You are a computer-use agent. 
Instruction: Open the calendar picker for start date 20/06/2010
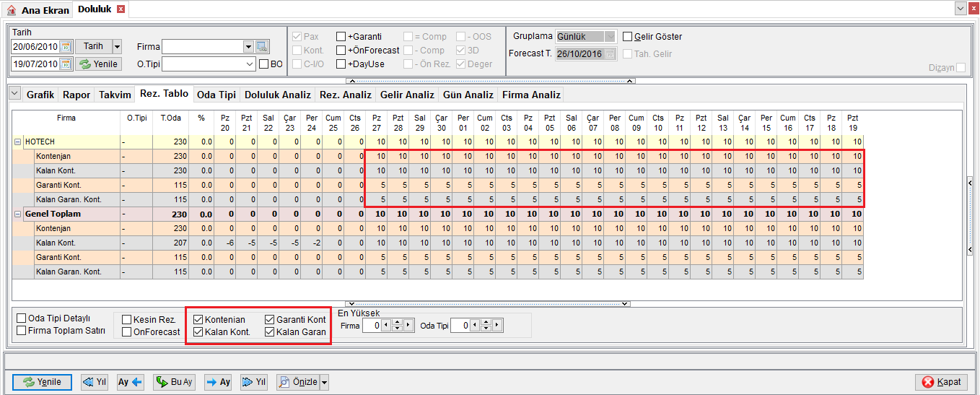66,46
